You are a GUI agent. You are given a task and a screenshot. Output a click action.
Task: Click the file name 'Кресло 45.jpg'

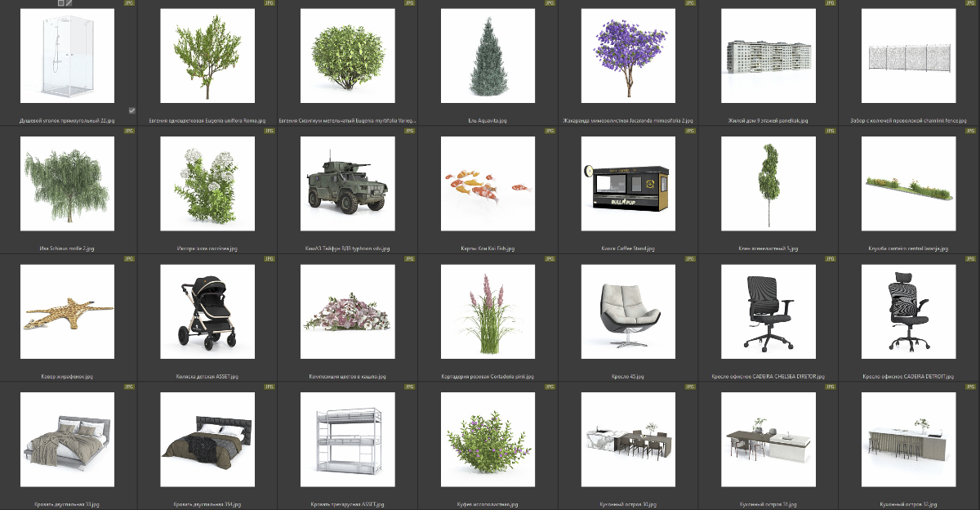tap(628, 377)
